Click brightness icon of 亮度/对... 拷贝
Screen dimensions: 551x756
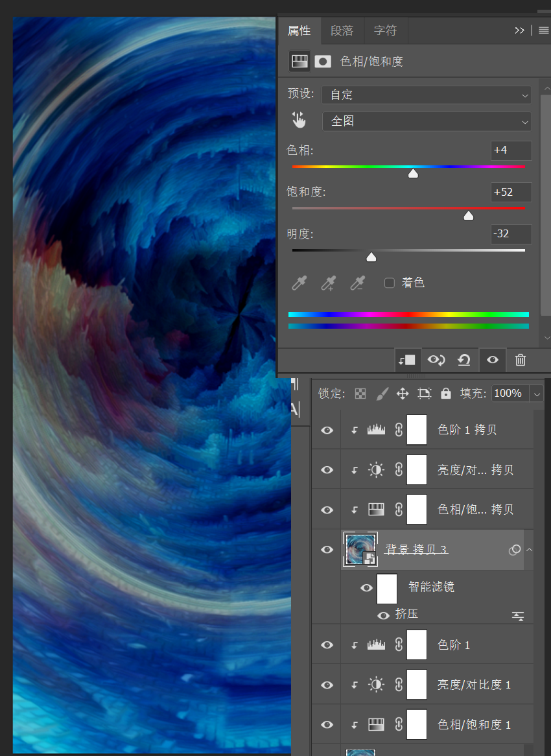pos(376,469)
